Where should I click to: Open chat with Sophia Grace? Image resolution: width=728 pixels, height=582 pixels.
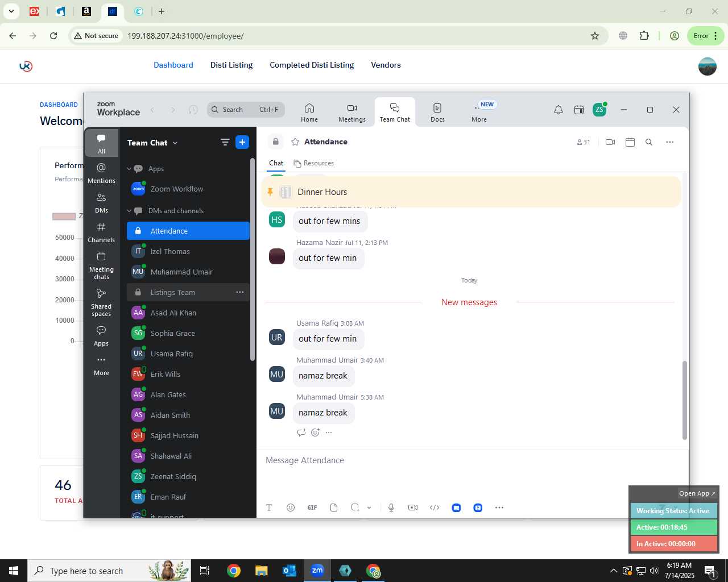coord(188,333)
